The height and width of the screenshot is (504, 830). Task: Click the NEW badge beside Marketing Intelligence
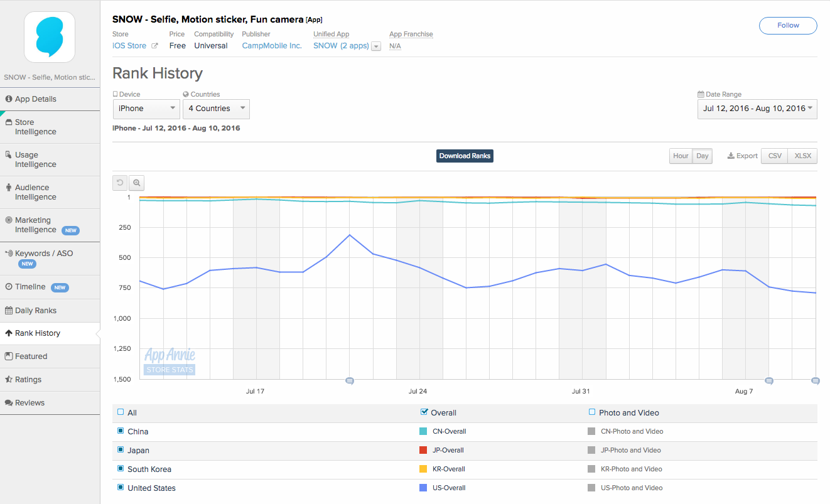[70, 230]
